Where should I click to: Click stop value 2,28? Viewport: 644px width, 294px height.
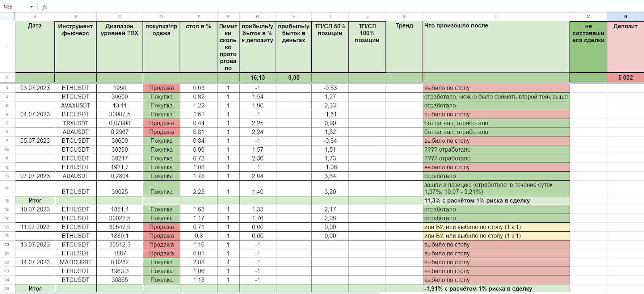pos(198,188)
